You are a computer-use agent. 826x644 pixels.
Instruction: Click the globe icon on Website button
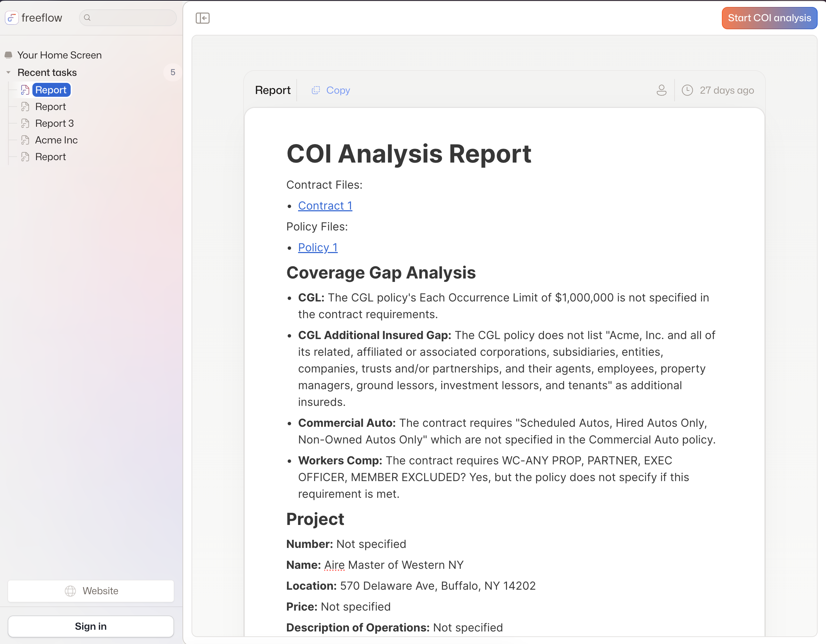point(70,591)
